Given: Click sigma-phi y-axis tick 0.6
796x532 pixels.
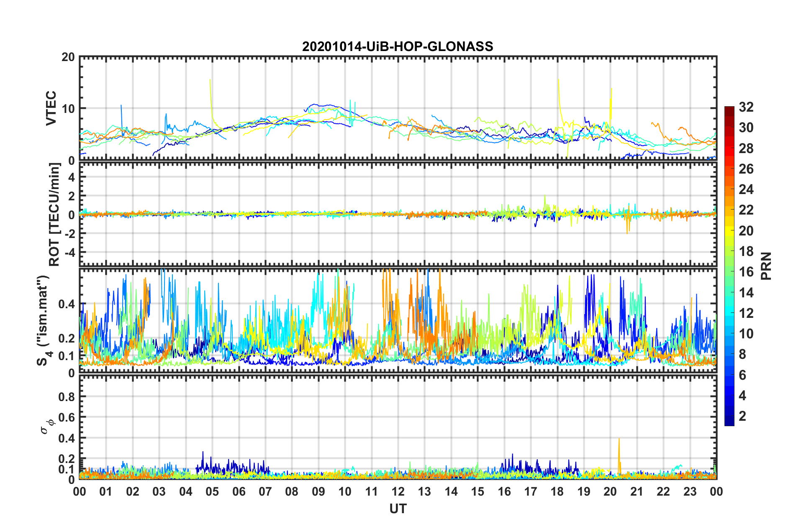Looking at the screenshot, I should point(67,417).
